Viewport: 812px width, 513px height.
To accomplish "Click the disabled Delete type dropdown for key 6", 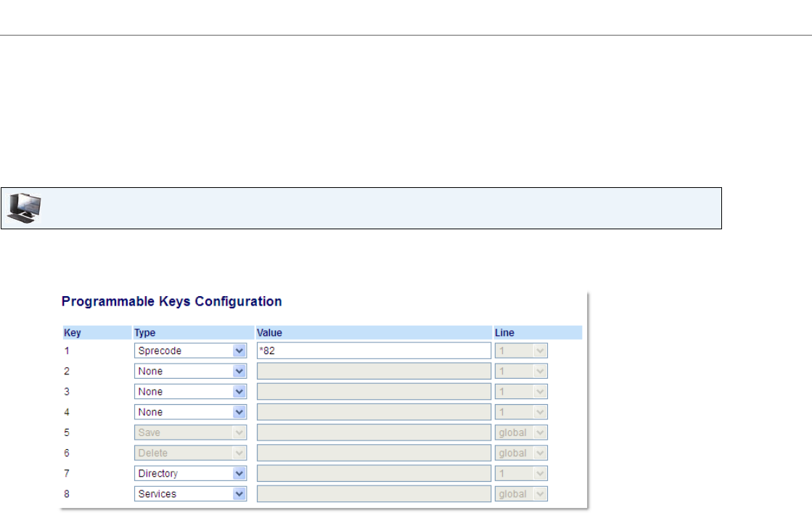I will 190,453.
